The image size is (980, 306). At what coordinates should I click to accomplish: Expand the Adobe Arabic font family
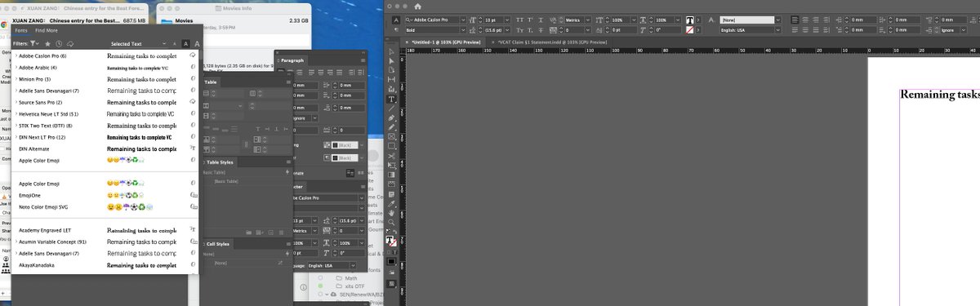[x=16, y=67]
